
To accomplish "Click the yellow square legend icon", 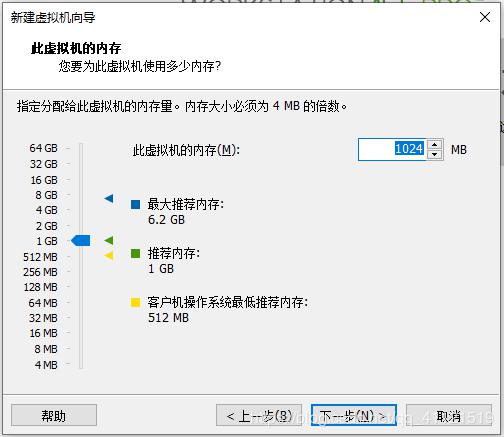I will (135, 302).
